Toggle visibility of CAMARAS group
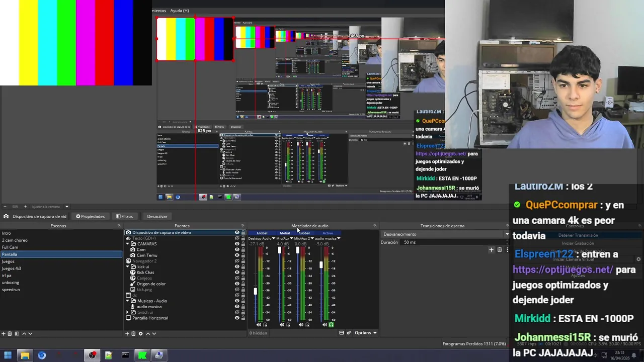The width and height of the screenshot is (644, 362). (x=237, y=244)
